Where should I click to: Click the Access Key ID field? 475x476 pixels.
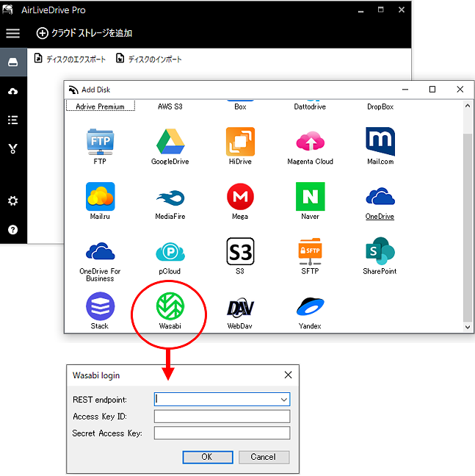(222, 416)
